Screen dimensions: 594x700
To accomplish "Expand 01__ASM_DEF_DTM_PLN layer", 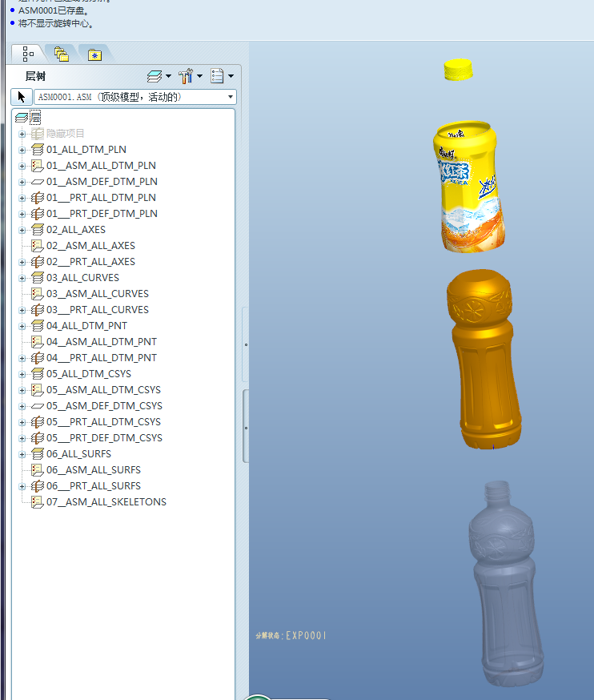I will (22, 182).
